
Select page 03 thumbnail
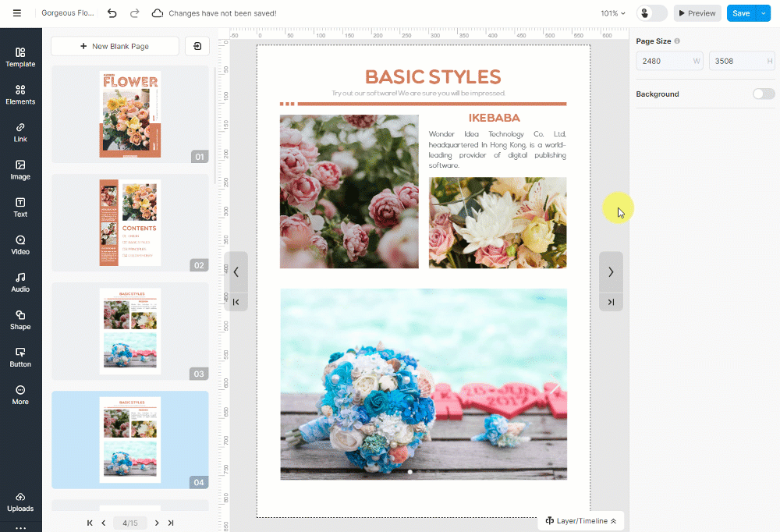(x=129, y=331)
